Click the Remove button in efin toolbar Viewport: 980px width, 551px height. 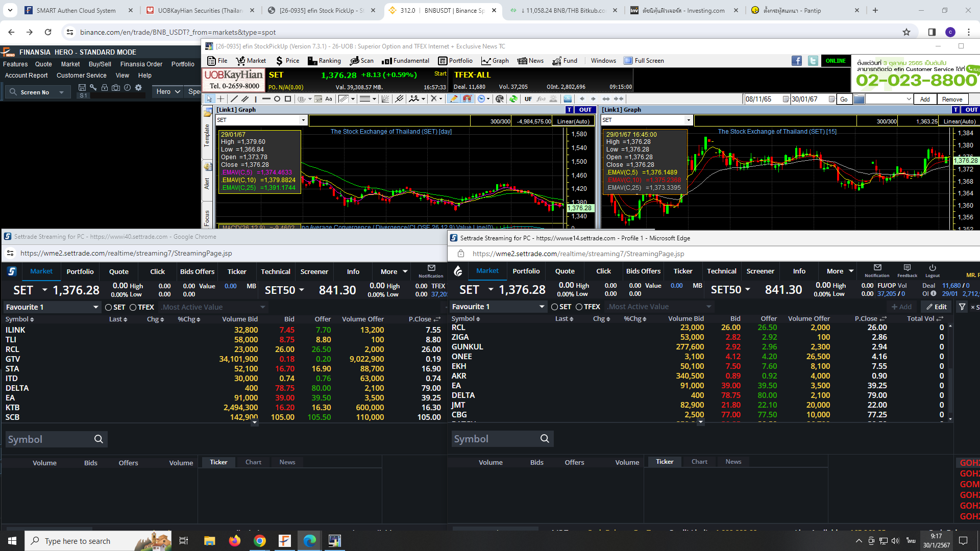952,99
